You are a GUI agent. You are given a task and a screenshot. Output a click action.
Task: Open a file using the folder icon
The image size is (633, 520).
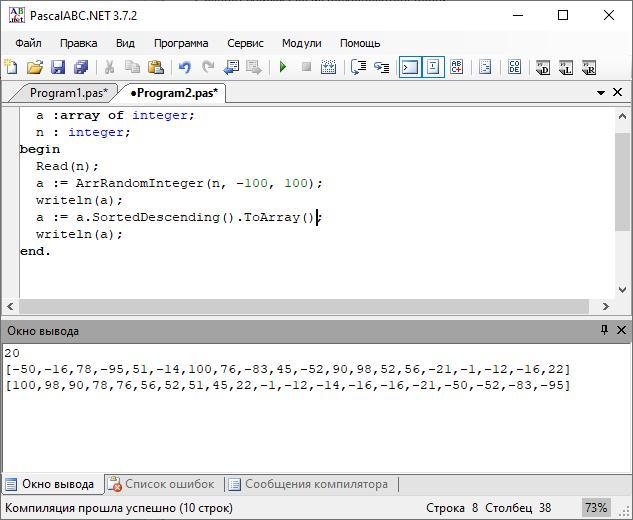point(35,67)
